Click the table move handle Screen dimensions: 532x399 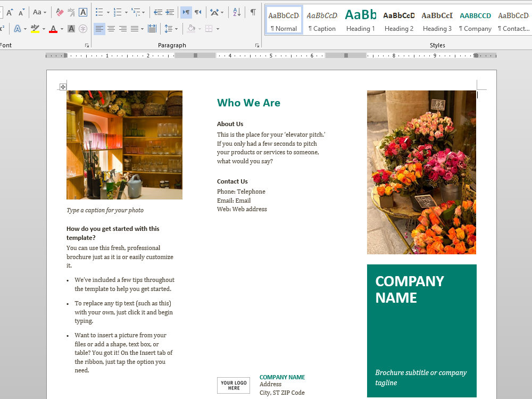tap(63, 87)
